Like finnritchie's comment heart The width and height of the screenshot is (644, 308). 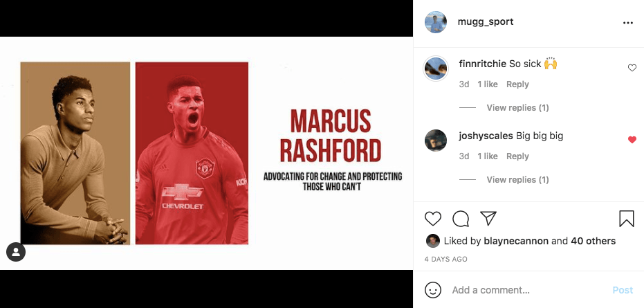coord(632,68)
